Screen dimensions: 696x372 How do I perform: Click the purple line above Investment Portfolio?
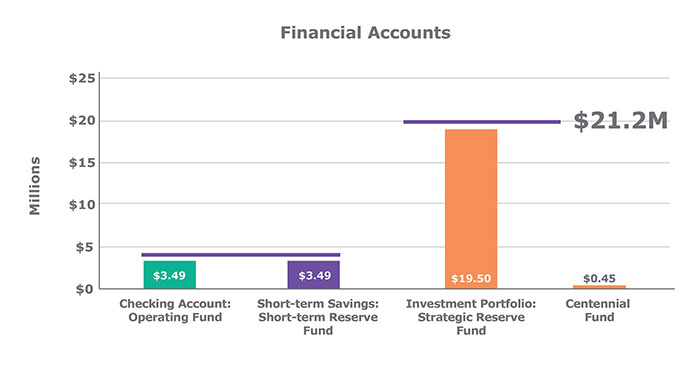pos(482,122)
